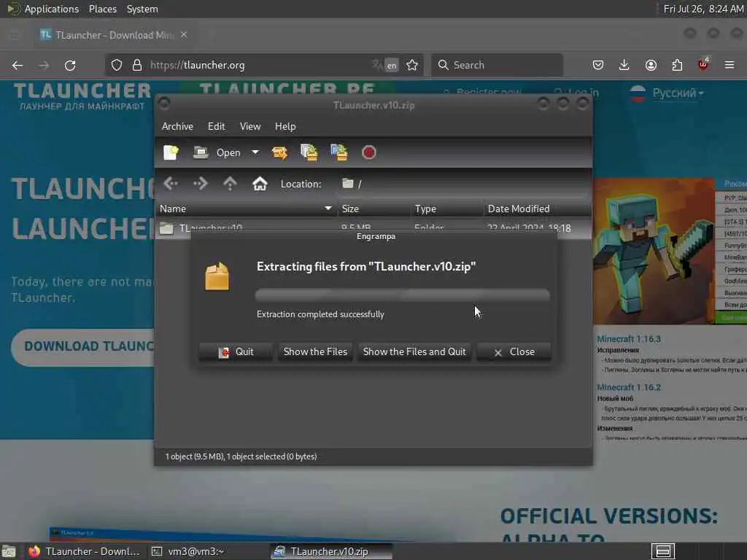Click the Location path field
Viewport: 747px width, 560px height.
tap(463, 184)
